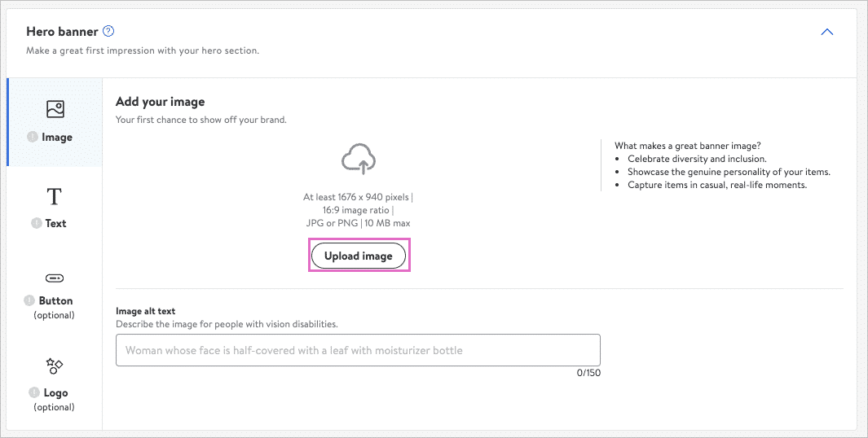Viewport: 868px width, 438px height.
Task: Select the Button (optional) tab label
Action: [x=55, y=301]
